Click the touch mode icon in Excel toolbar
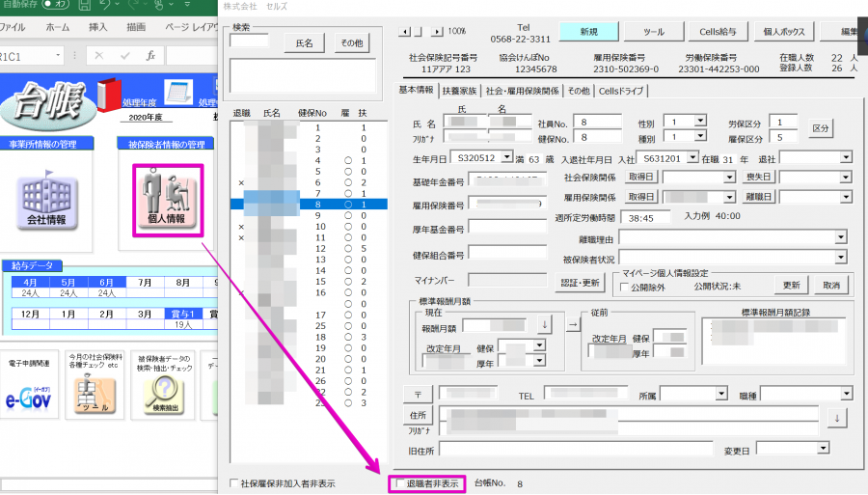Screen dimensions: 868x495 [x=159, y=6]
